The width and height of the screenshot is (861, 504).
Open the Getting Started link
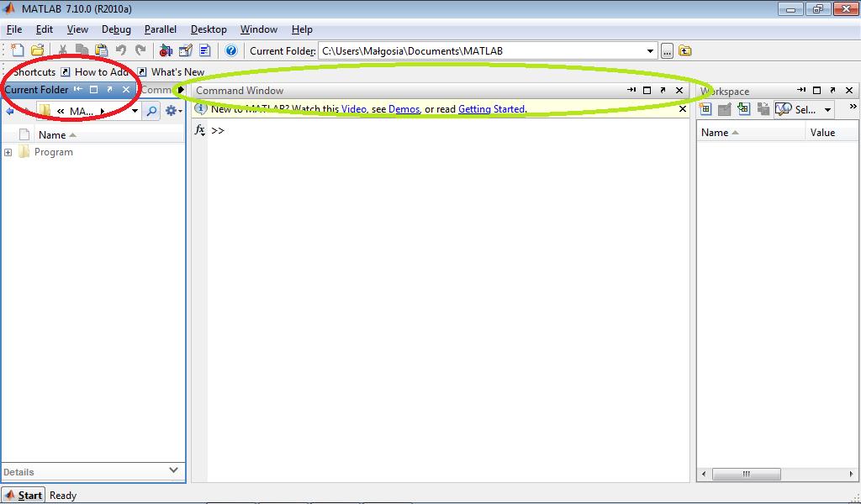coord(491,109)
